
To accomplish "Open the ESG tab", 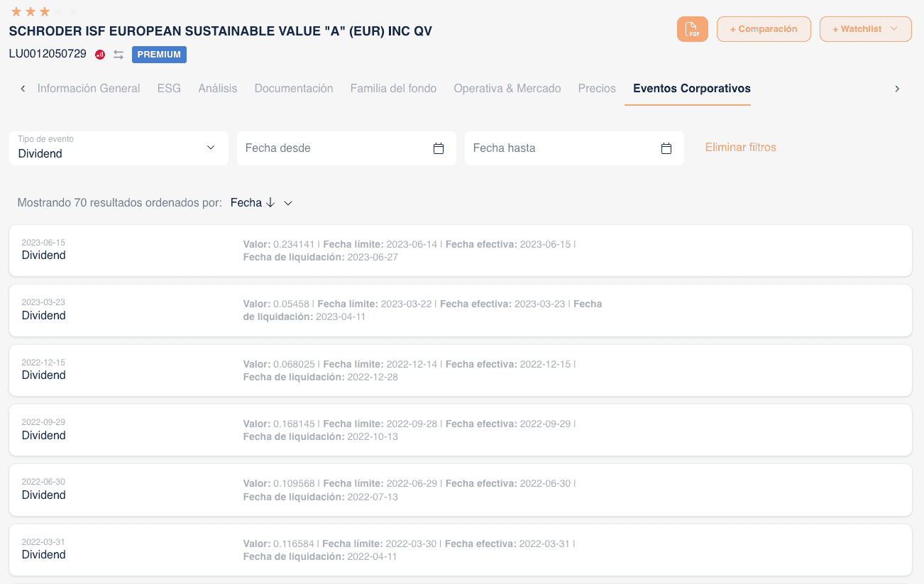I will coord(169,89).
